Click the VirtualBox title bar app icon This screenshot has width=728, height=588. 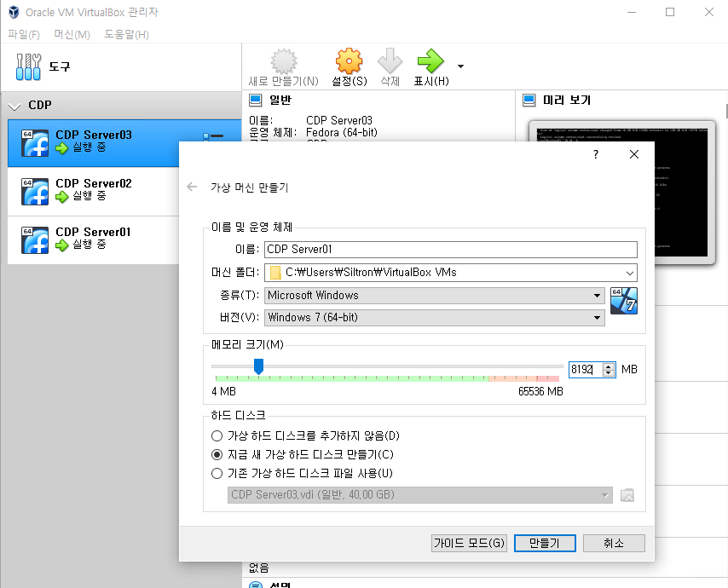[x=14, y=12]
